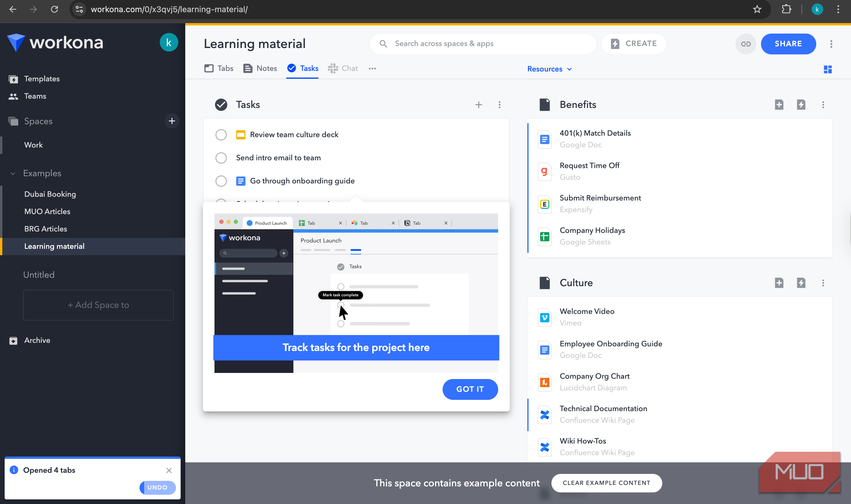The image size is (851, 504).
Task: Open the Chrome profile avatar
Action: 817,10
